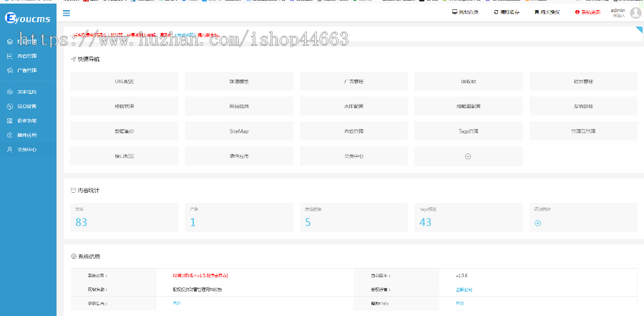Click red 系统更新 text in header

590,12
